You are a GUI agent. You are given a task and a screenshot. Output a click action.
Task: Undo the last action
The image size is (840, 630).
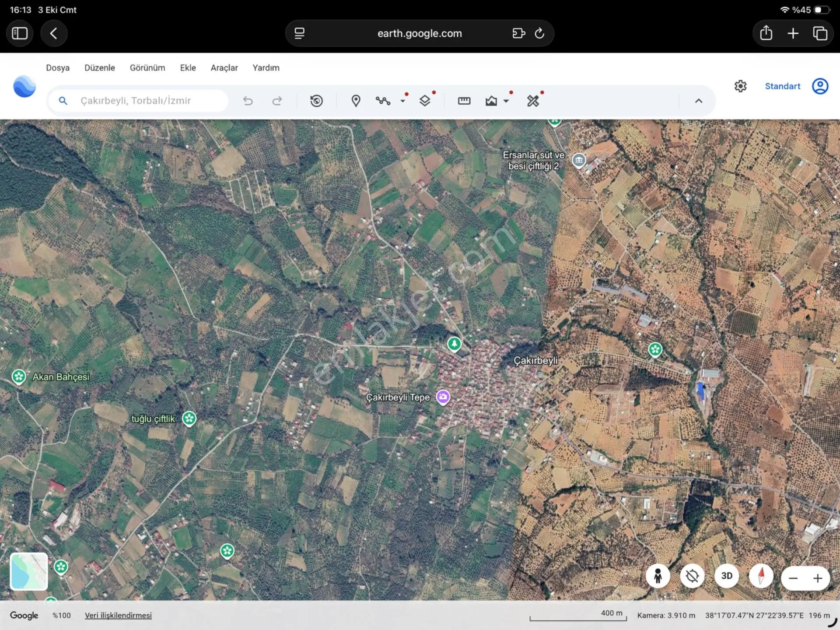point(248,101)
